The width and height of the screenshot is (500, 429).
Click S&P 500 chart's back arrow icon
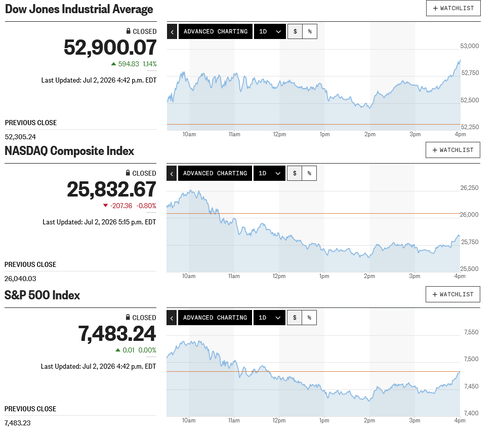point(172,318)
